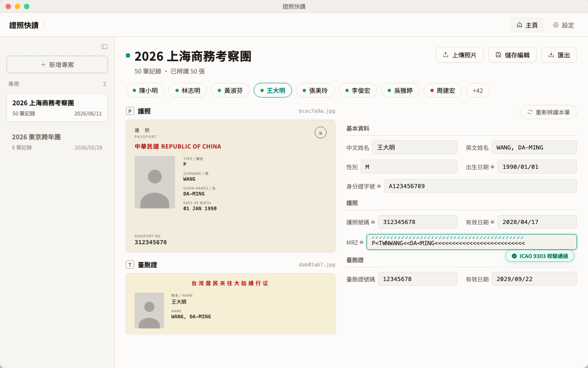Click the home icon in 主頁
The height and width of the screenshot is (368, 588).
click(x=520, y=25)
